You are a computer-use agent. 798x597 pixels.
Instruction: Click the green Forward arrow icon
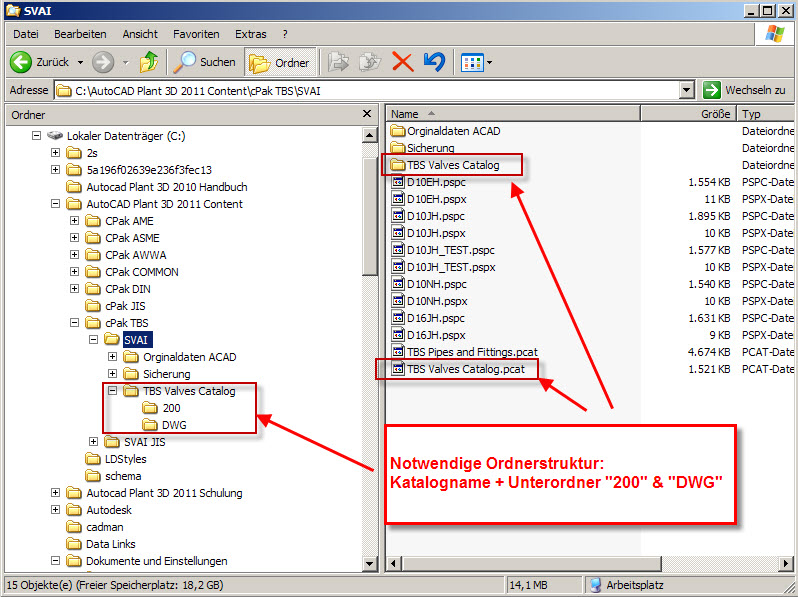103,63
